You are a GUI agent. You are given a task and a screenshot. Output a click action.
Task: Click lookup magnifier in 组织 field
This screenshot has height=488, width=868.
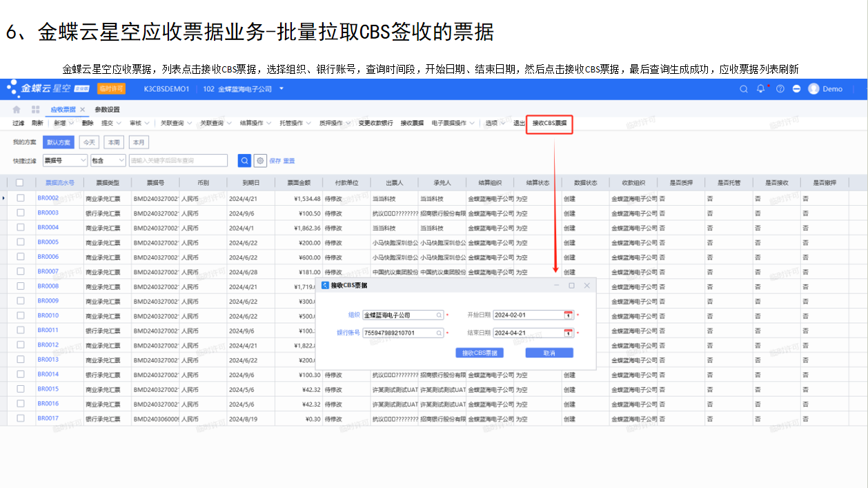(439, 315)
